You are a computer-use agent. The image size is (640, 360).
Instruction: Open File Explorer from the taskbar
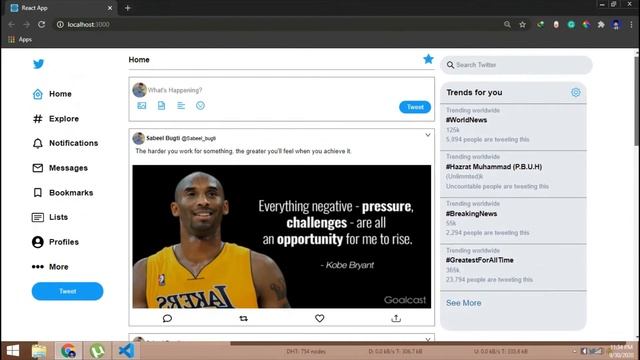click(39, 351)
